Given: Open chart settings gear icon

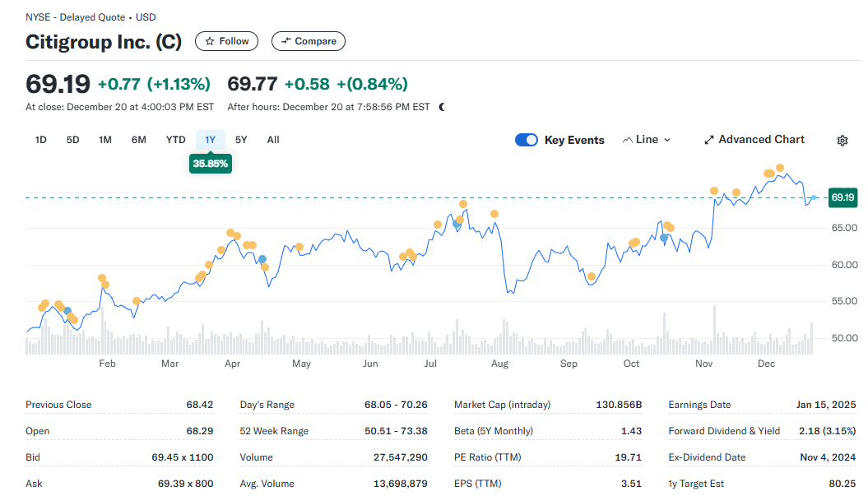Looking at the screenshot, I should pos(842,141).
